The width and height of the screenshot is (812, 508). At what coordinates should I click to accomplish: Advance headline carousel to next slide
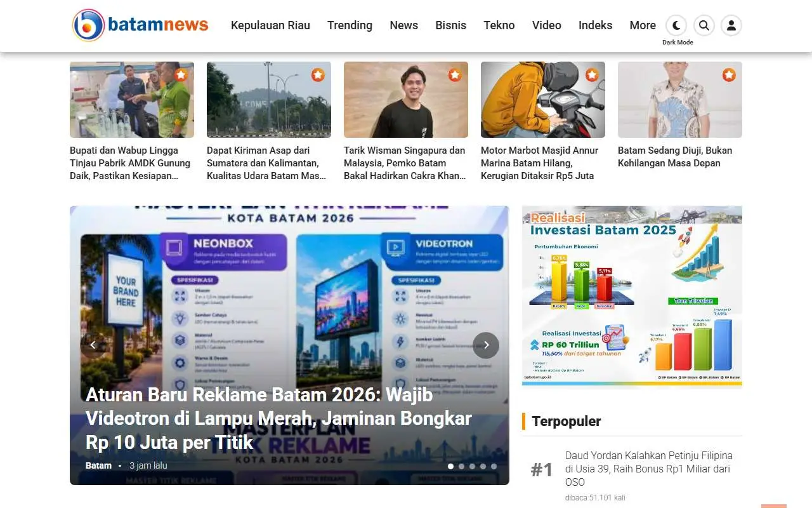tap(486, 345)
